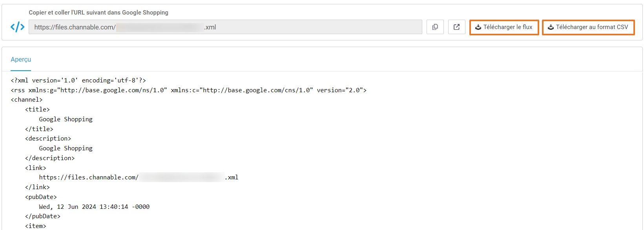Click the opening item tag
The height and width of the screenshot is (230, 644).
[x=35, y=226]
